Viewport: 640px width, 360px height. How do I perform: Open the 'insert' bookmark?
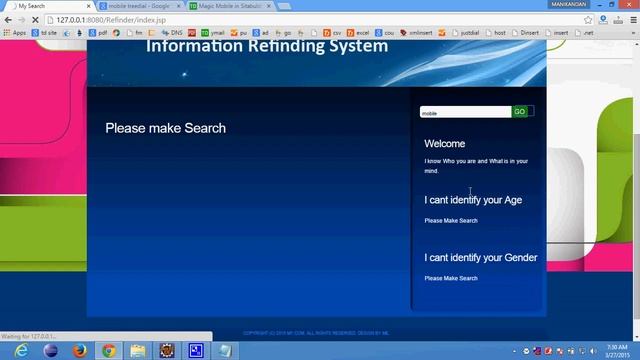click(x=557, y=33)
